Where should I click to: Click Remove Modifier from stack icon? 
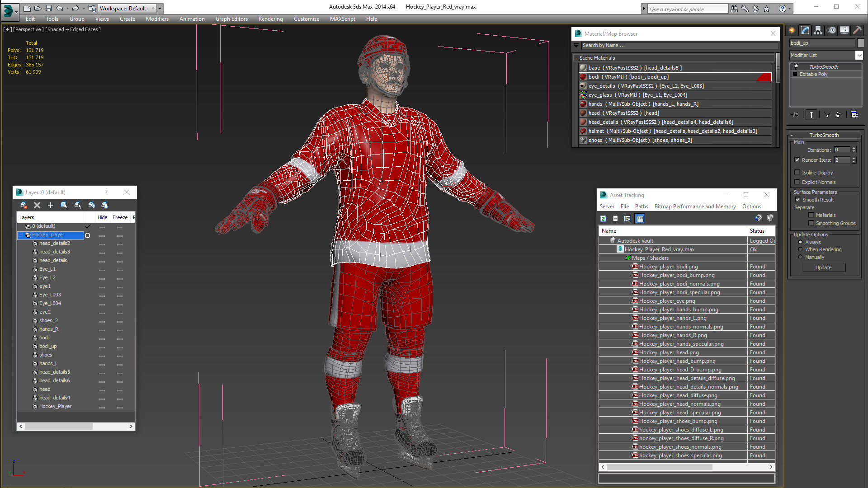(x=838, y=115)
